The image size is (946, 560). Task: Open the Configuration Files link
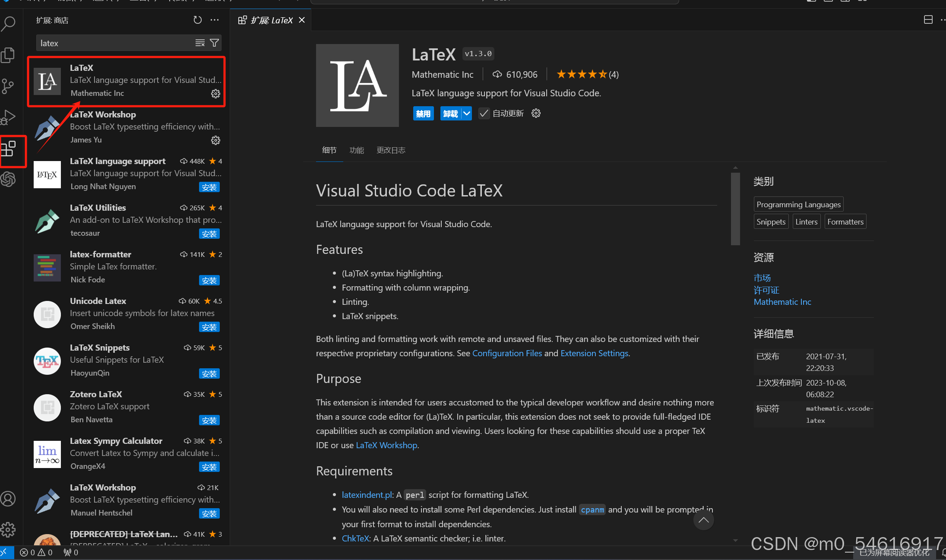click(507, 353)
